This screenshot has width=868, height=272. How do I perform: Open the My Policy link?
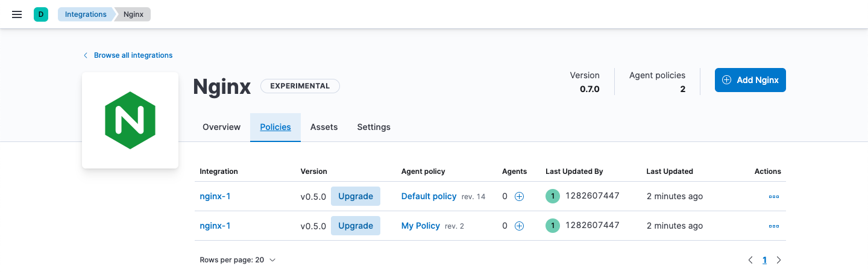pyautogui.click(x=421, y=226)
